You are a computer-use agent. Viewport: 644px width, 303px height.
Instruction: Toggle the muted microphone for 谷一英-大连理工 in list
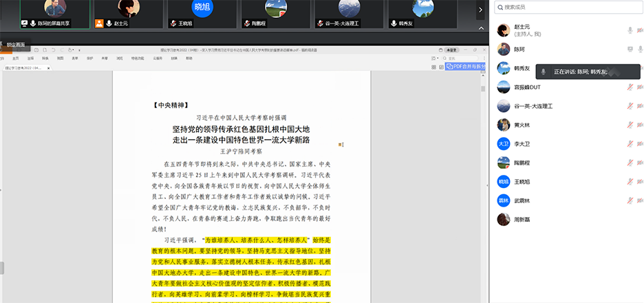pos(630,106)
